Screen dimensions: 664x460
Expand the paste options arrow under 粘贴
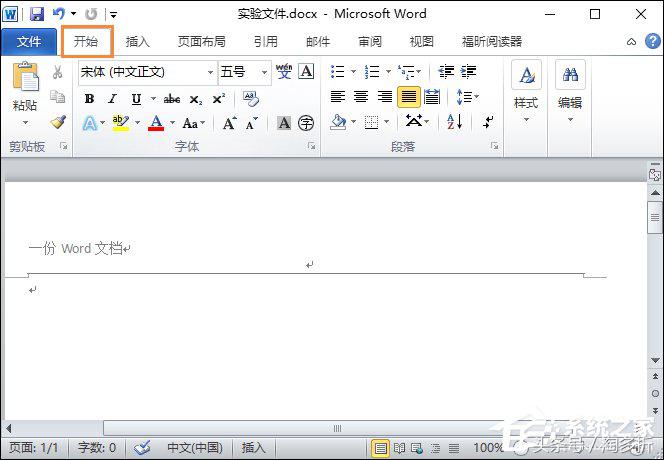coord(25,122)
